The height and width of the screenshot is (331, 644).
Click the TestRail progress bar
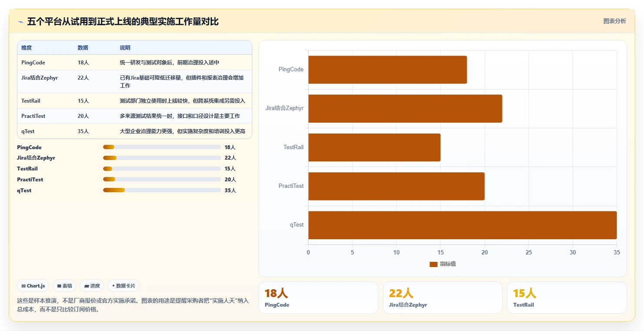pyautogui.click(x=162, y=169)
